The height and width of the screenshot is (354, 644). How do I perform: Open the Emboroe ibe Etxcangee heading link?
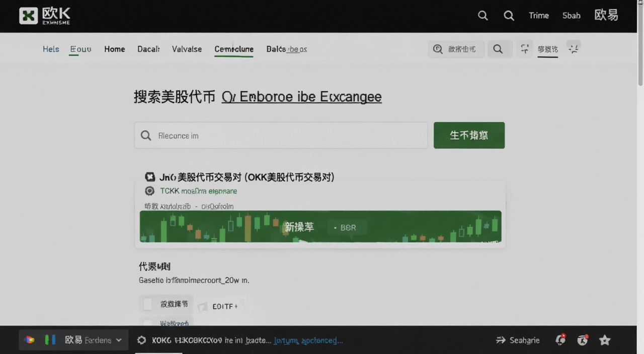[x=301, y=97]
